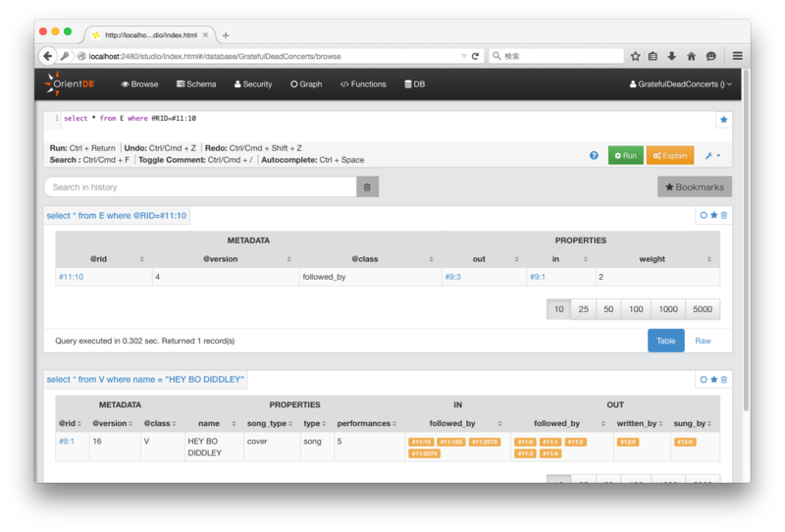Click the OrientDB logo
This screenshot has width=785, height=532.
69,84
